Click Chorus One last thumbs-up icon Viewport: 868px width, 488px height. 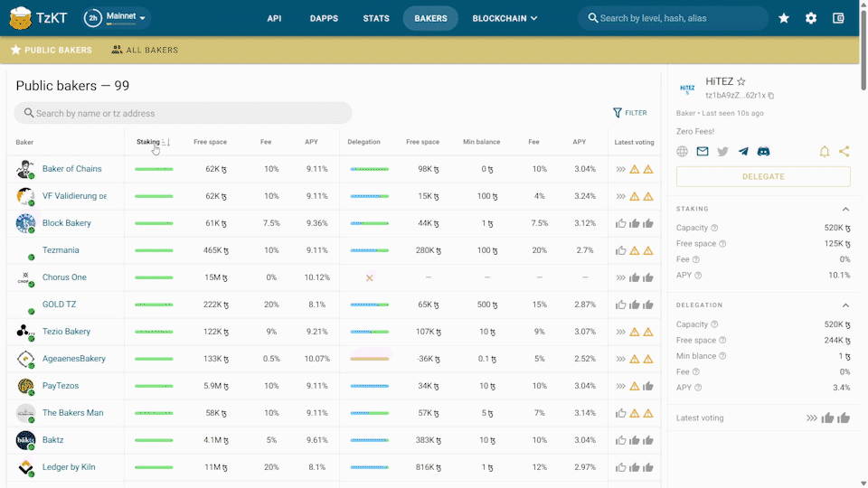pyautogui.click(x=648, y=277)
